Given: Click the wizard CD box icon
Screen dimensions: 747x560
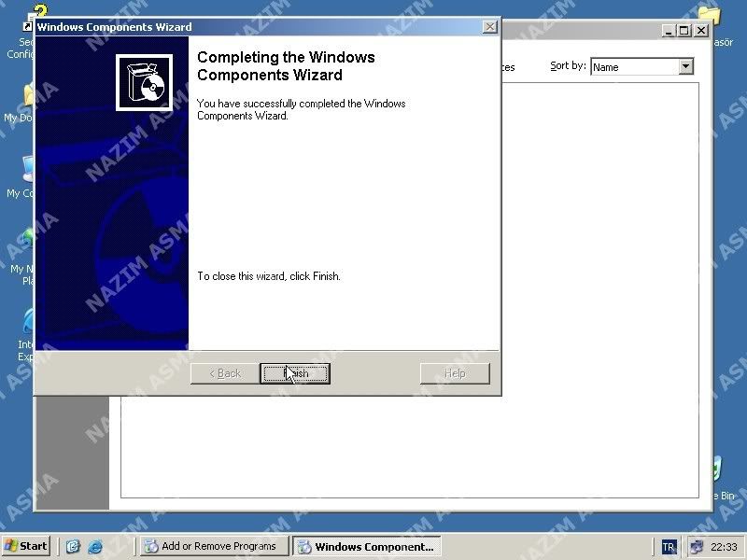Looking at the screenshot, I should 145,82.
